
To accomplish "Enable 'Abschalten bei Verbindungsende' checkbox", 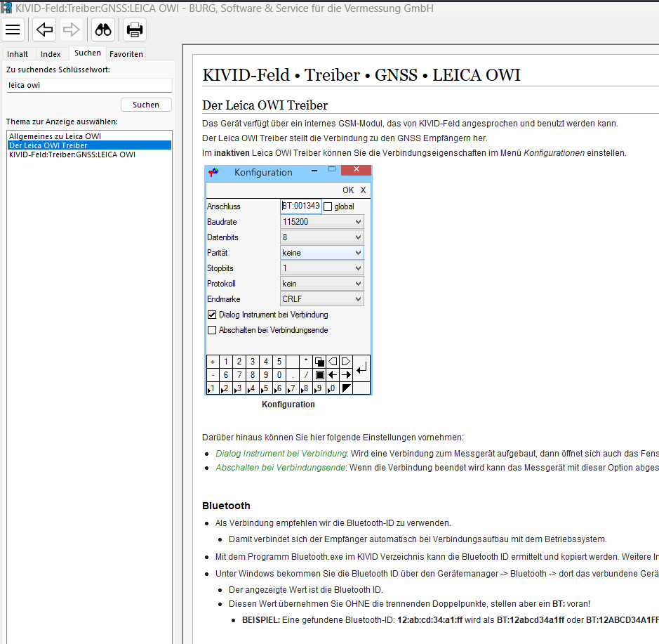I will point(212,330).
